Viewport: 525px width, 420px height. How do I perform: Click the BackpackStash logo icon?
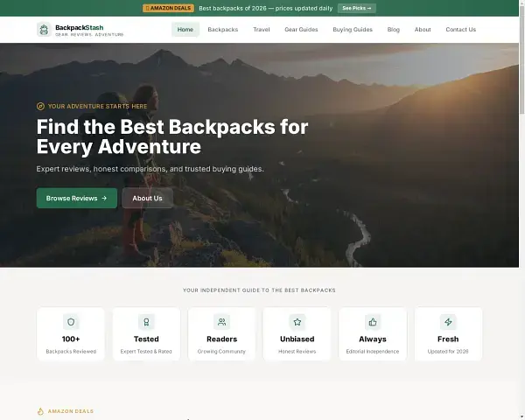tap(44, 30)
